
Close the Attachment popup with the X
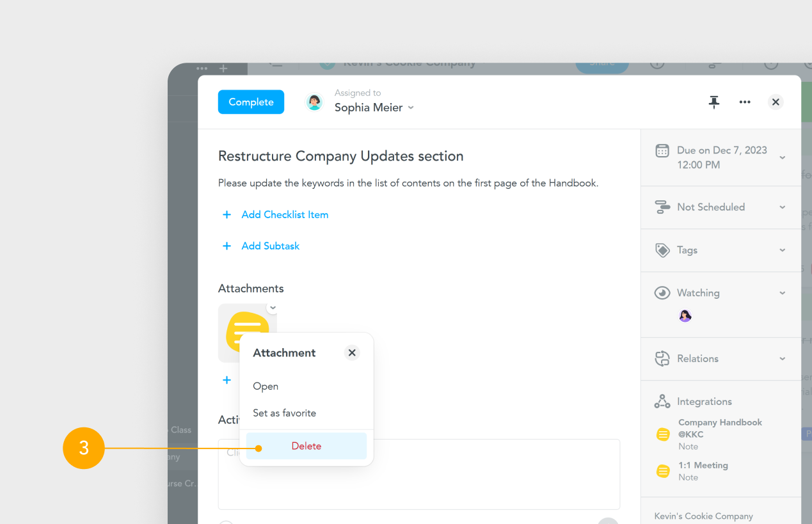[351, 352]
